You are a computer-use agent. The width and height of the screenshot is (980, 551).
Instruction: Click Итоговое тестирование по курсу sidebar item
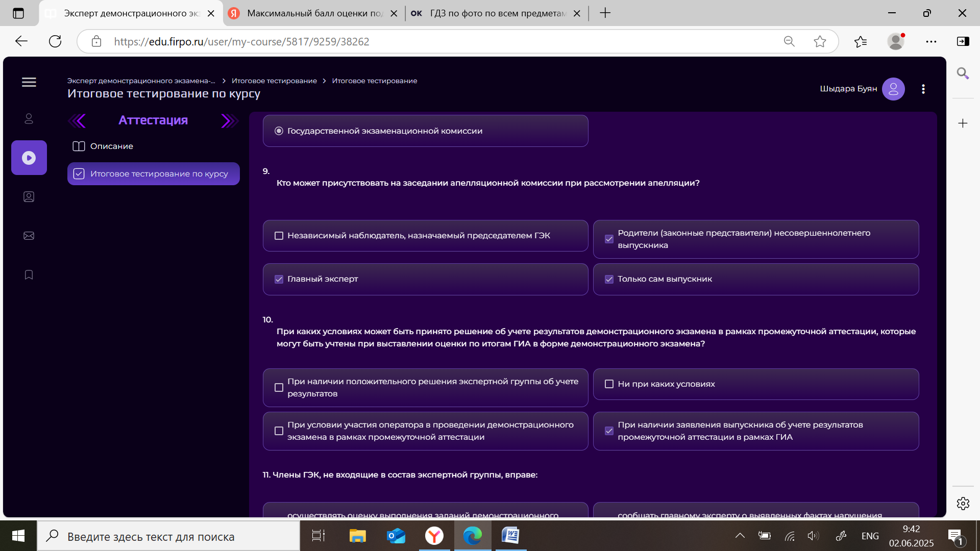[154, 174]
